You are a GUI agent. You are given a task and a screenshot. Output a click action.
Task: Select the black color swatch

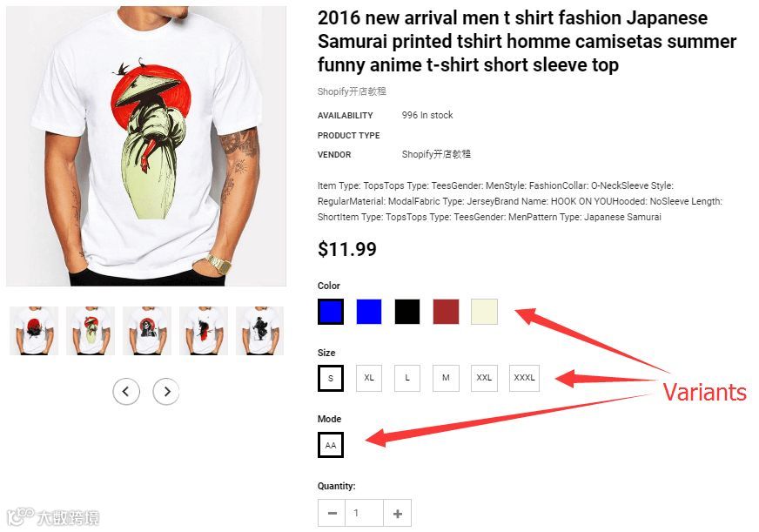pos(407,311)
